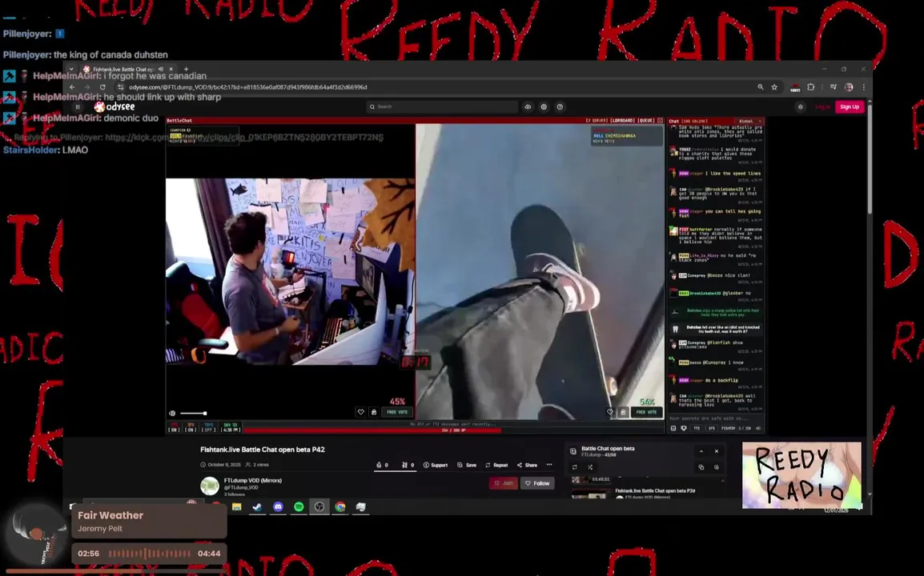Open OBS from the taskbar

tap(319, 506)
